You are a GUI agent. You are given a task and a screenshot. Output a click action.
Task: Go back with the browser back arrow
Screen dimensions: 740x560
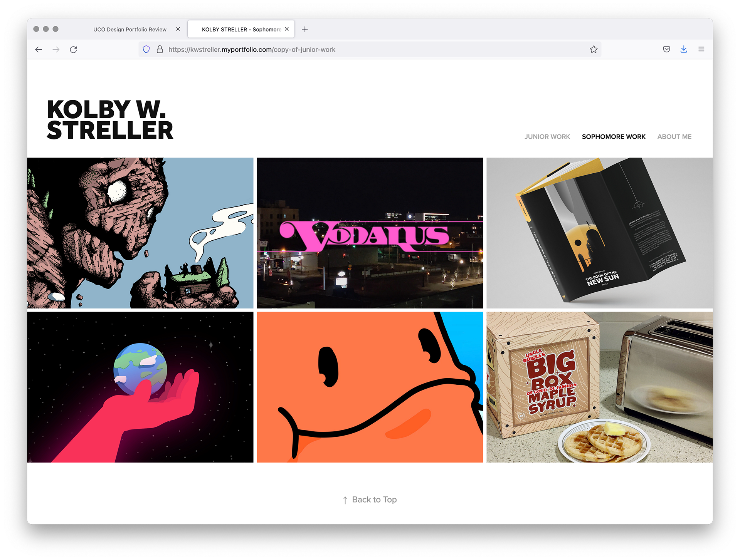click(x=39, y=49)
